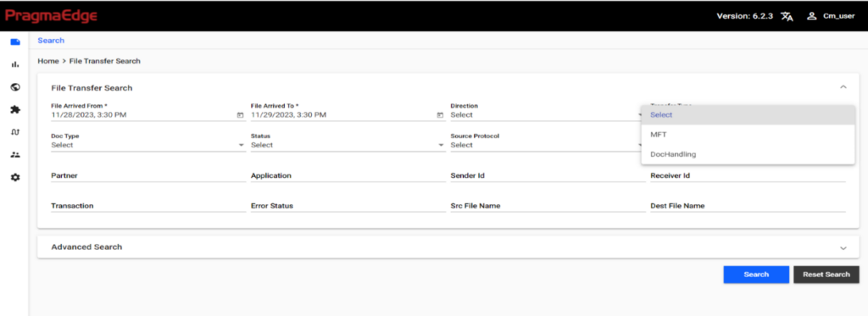This screenshot has height=316, width=868.
Task: Click the workflow route sidebar icon
Action: point(15,131)
